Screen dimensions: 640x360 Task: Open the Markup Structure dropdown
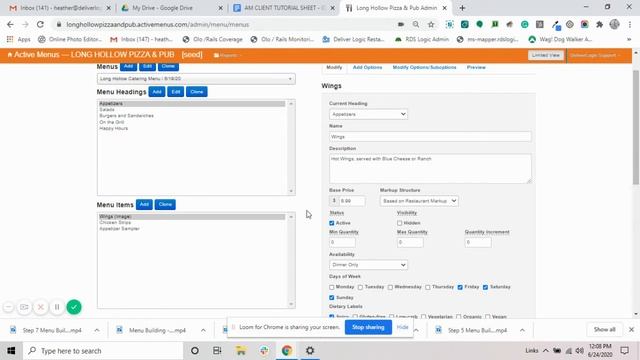coord(419,201)
